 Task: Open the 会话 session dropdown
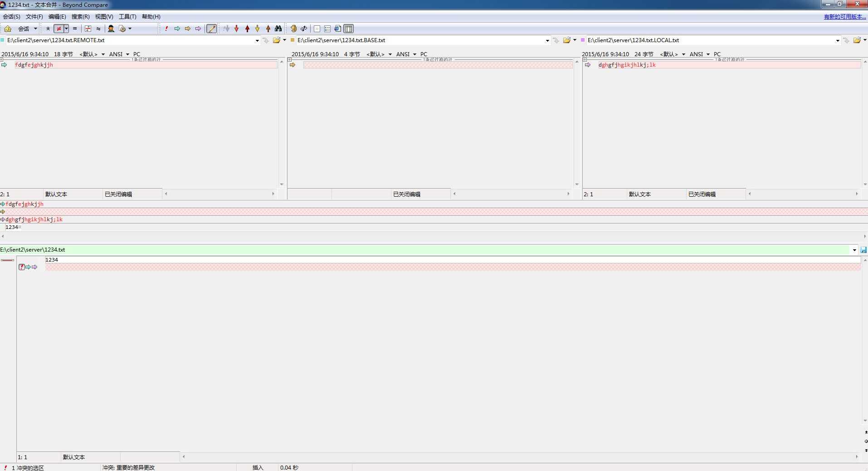tap(27, 29)
